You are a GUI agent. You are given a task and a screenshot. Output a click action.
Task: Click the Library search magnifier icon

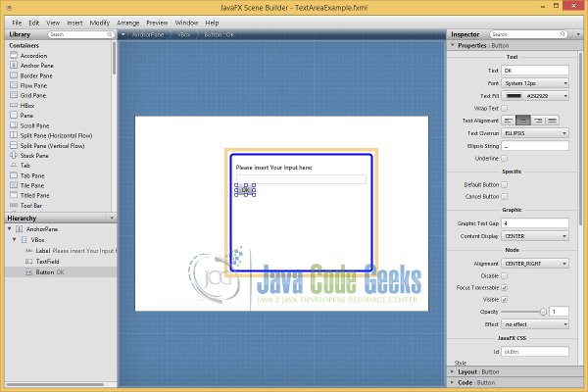[x=110, y=34]
